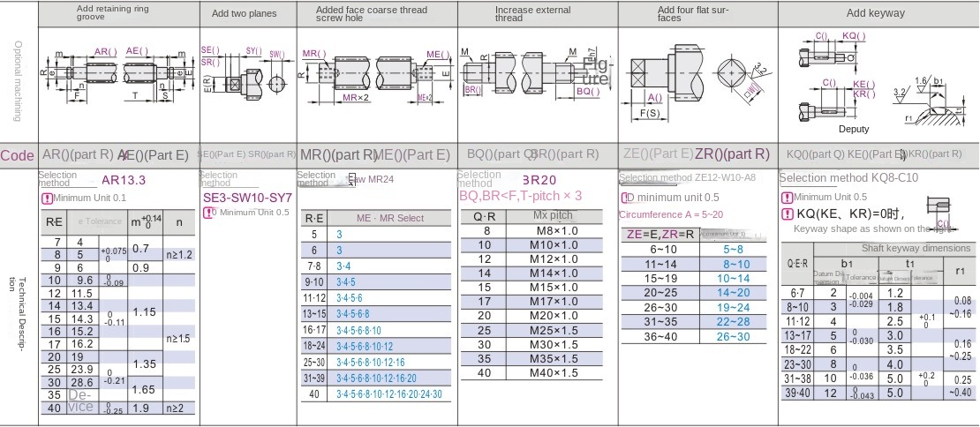Click the thread cell M8×1.0
The image size is (980, 427).
pyautogui.click(x=554, y=231)
